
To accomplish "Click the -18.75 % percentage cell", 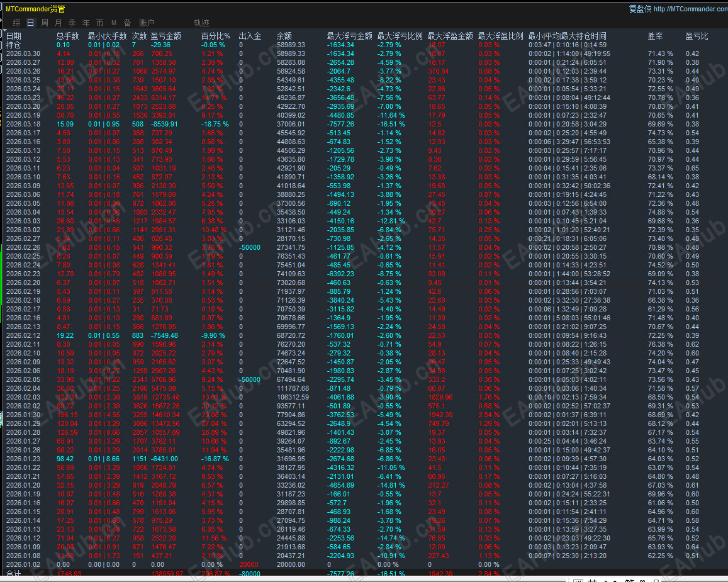I will (x=215, y=125).
